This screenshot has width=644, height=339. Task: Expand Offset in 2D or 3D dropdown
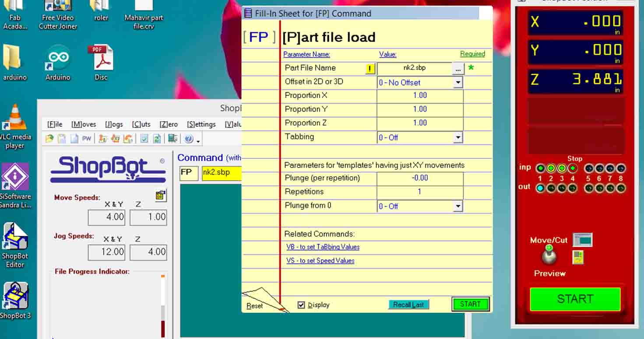pos(458,82)
